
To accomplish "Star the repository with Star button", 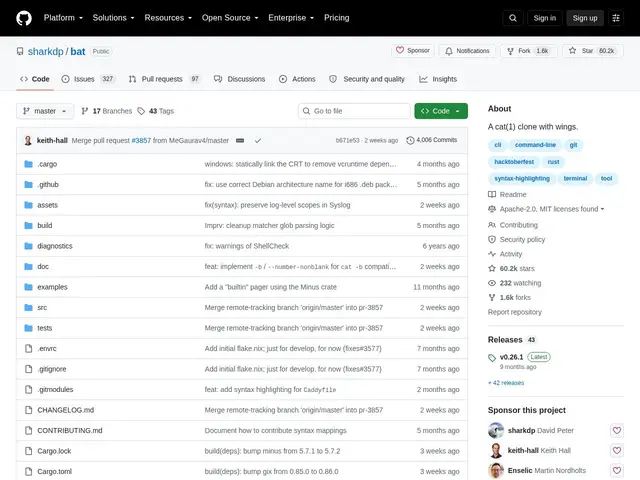I will pos(593,51).
